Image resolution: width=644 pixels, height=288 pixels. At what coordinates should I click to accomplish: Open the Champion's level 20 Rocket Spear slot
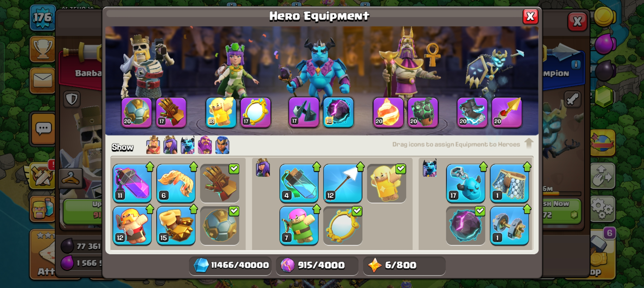507,113
